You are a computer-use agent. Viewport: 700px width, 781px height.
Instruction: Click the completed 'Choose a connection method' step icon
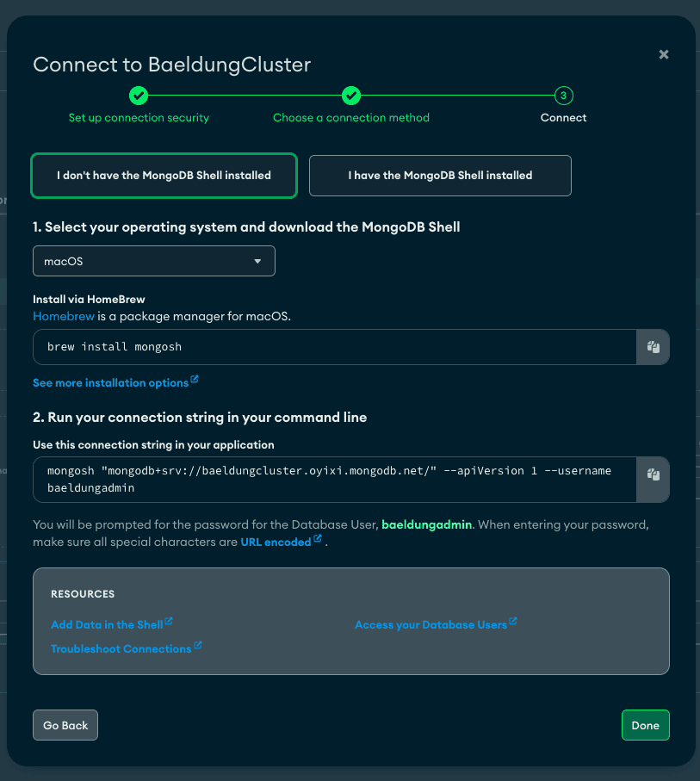[x=351, y=95]
